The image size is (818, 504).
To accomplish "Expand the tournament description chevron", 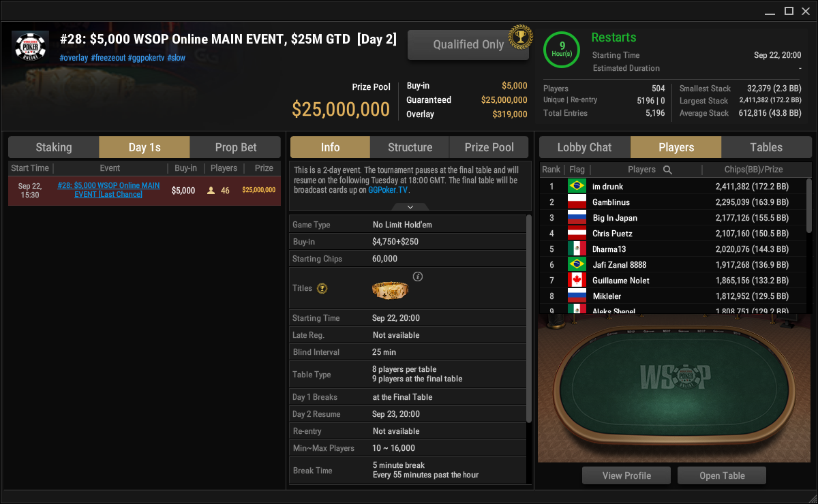I will click(410, 207).
